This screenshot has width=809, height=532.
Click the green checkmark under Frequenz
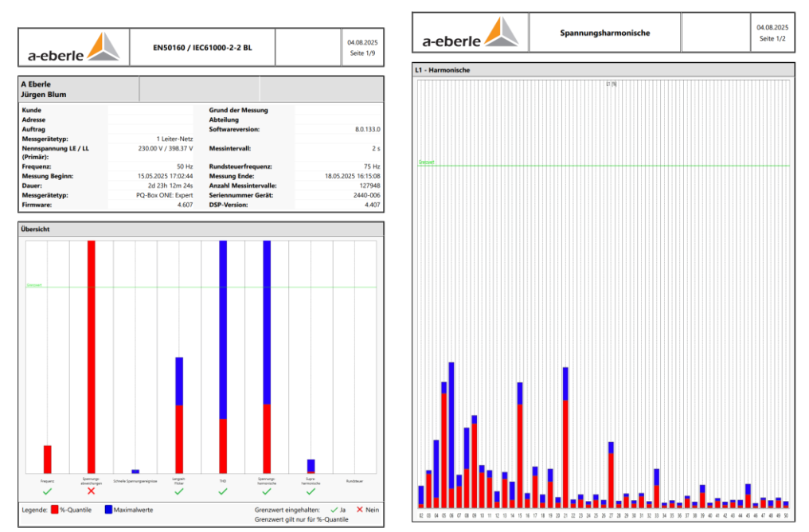pos(48,491)
